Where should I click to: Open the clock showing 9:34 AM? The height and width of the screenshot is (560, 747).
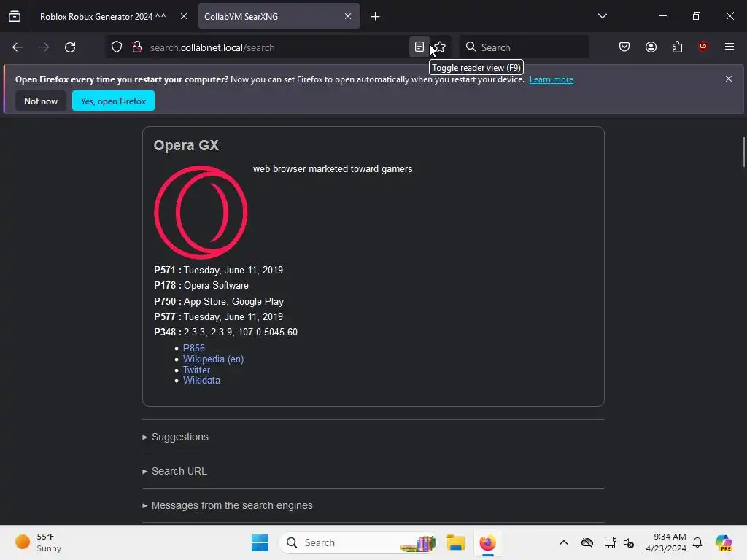[666, 542]
